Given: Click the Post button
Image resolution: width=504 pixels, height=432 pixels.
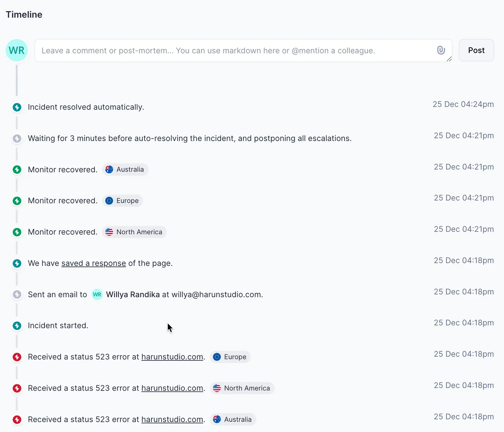Looking at the screenshot, I should point(476,50).
